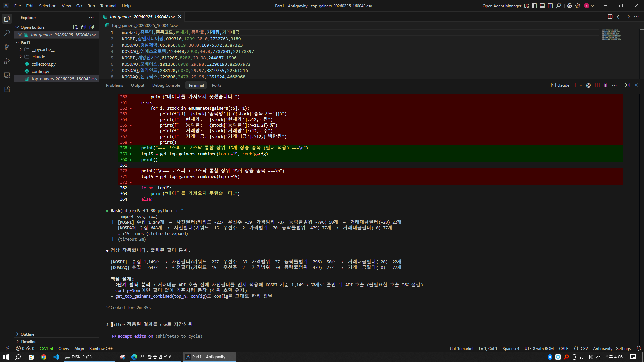Split the terminal panel

(597, 85)
